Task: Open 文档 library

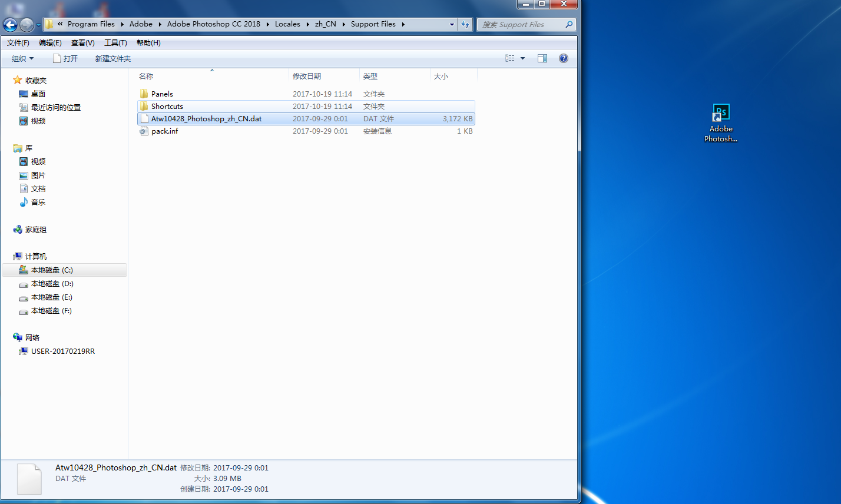Action: pyautogui.click(x=38, y=188)
